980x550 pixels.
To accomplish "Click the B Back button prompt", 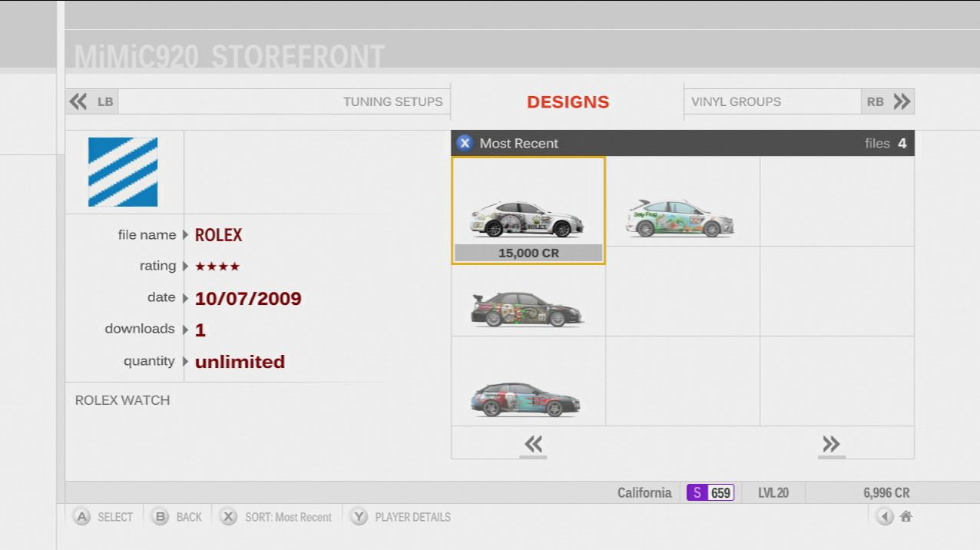I will [x=177, y=517].
